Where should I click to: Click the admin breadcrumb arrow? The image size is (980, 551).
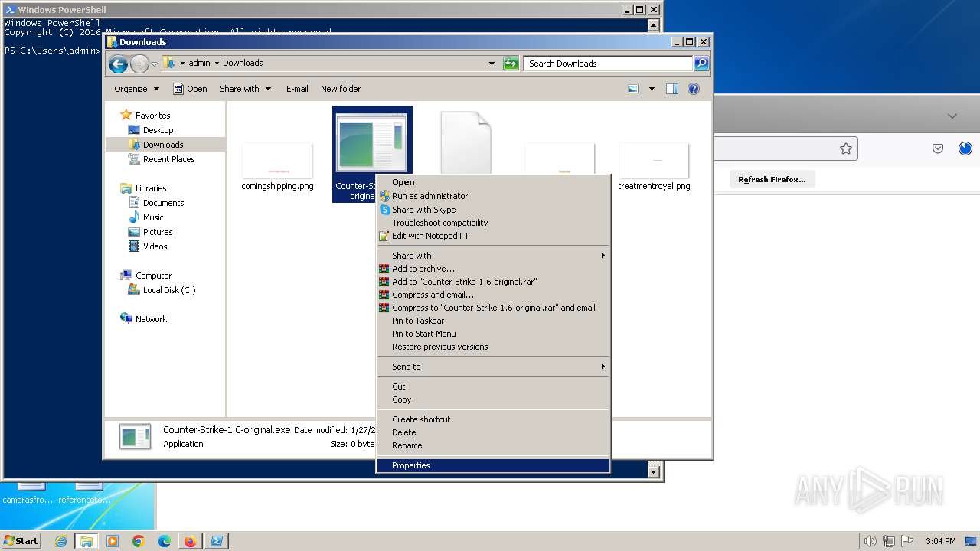(217, 64)
